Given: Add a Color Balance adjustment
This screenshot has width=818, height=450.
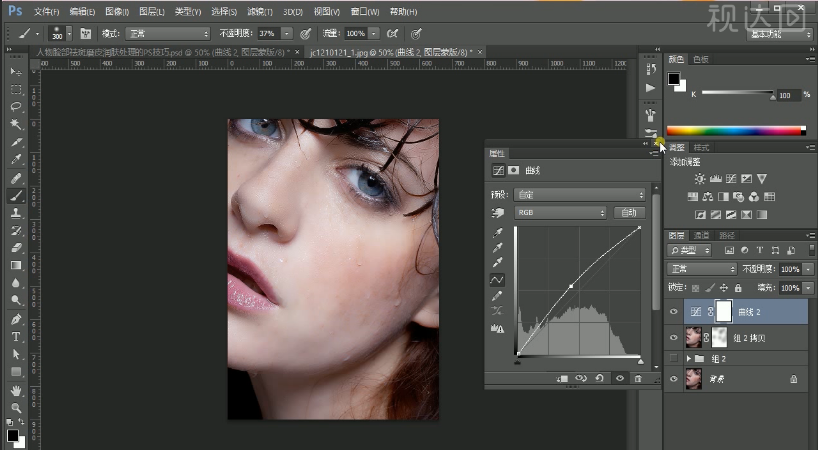Looking at the screenshot, I should click(708, 197).
